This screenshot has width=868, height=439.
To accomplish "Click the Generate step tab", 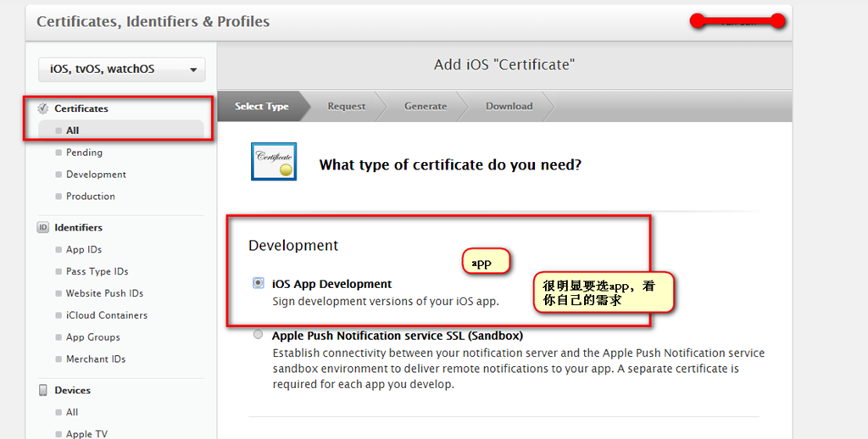I will (x=426, y=106).
